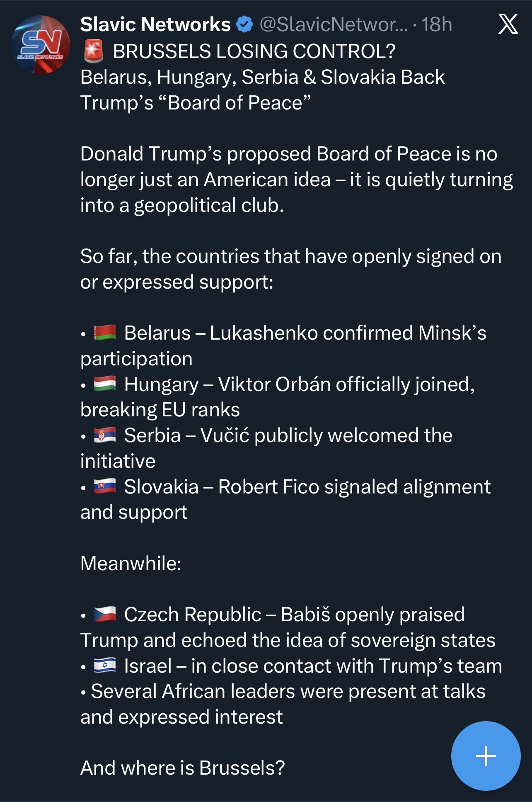Image resolution: width=532 pixels, height=802 pixels.
Task: Tap the headline "BRUSSELS LOSING CONTROL?"
Action: coord(254,51)
